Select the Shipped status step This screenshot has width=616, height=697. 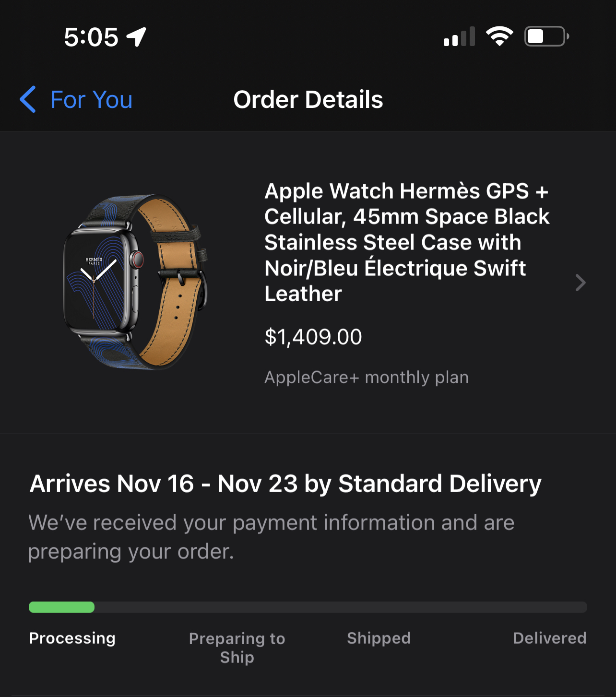point(379,638)
